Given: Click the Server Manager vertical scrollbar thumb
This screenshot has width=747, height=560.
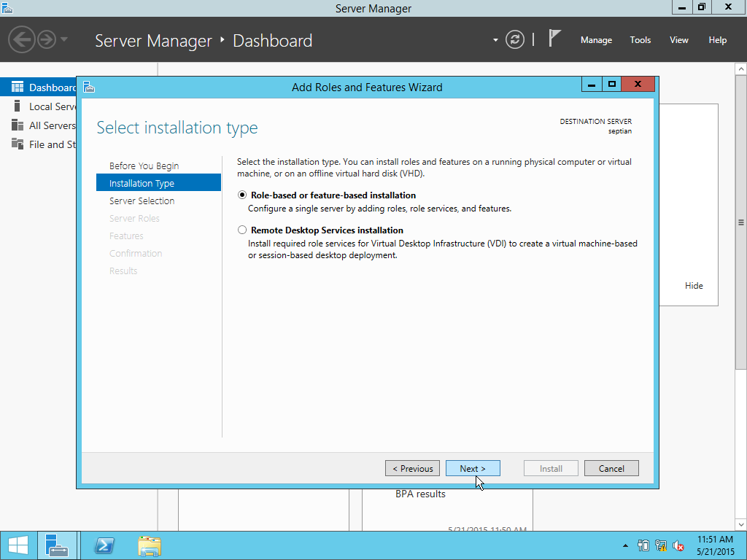Looking at the screenshot, I should coord(741,222).
